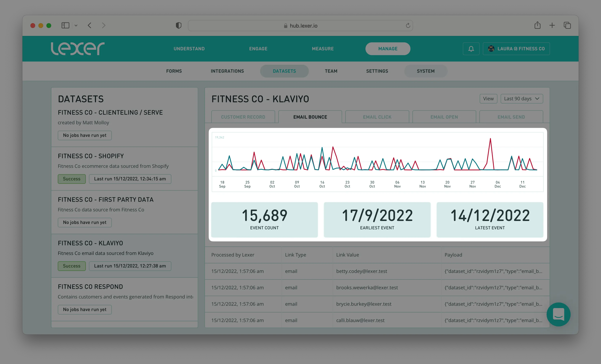This screenshot has height=364, width=601.
Task: Open a new browser tab
Action: (552, 25)
